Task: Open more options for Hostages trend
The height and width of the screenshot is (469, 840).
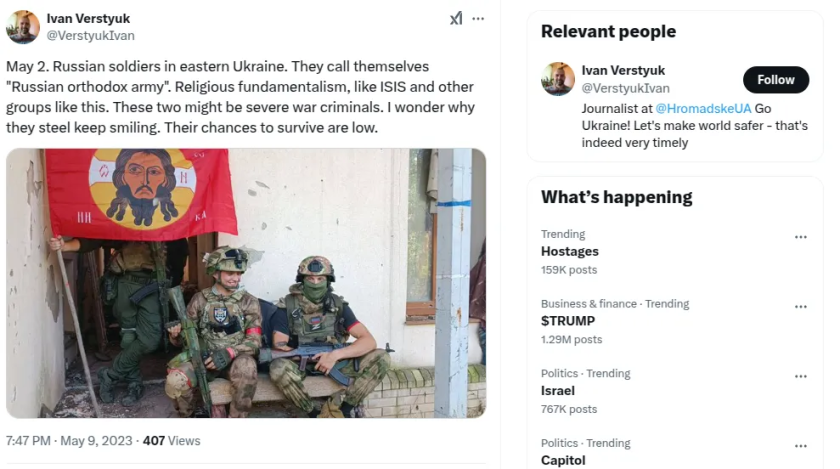Action: tap(800, 237)
